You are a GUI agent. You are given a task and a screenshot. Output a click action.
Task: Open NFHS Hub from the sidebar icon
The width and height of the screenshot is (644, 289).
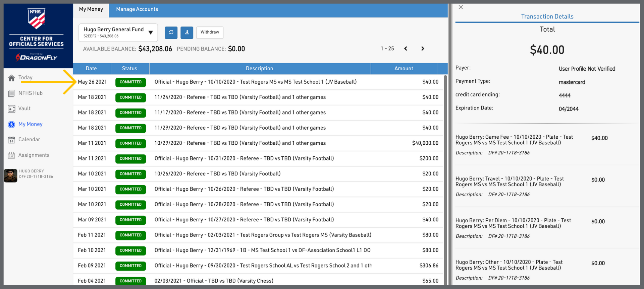[11, 93]
